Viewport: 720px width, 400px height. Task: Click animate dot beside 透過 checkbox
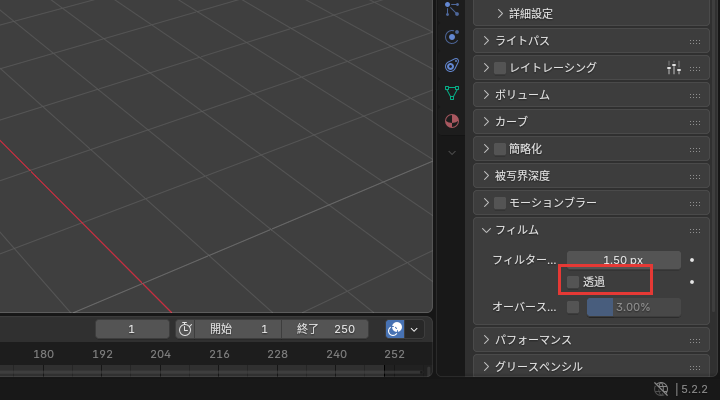(x=692, y=282)
